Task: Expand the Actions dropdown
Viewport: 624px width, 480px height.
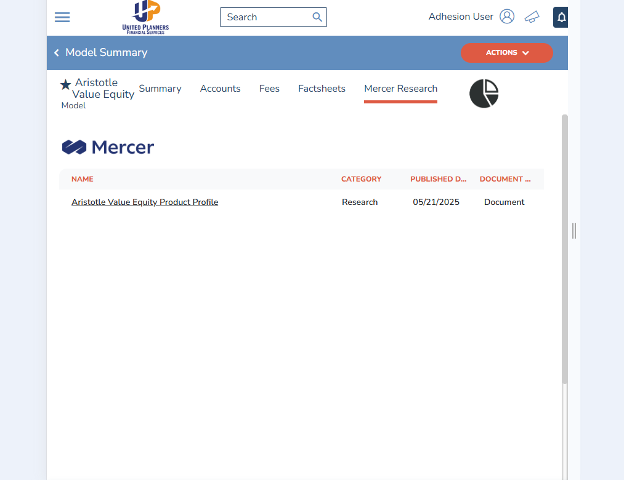Action: 507,53
